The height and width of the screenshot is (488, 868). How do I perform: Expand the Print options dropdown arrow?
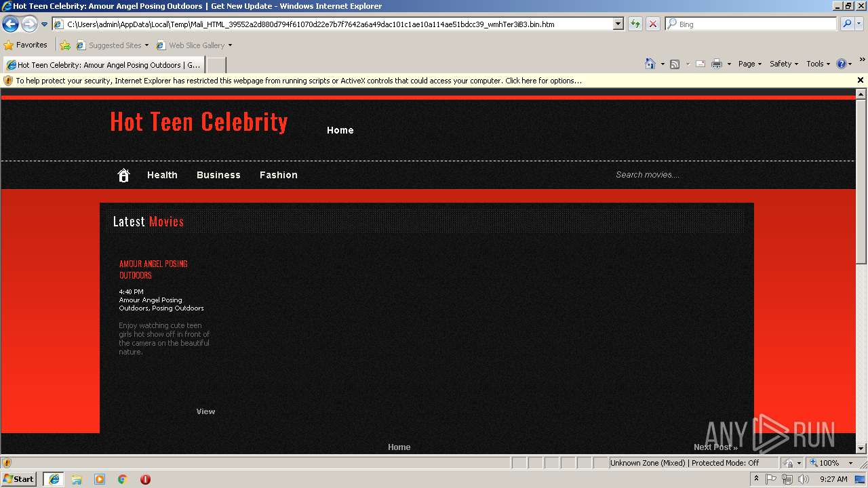(x=729, y=64)
